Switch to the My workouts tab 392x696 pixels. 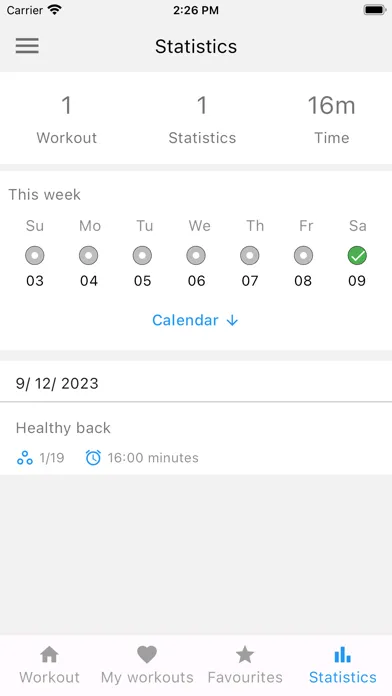(147, 665)
